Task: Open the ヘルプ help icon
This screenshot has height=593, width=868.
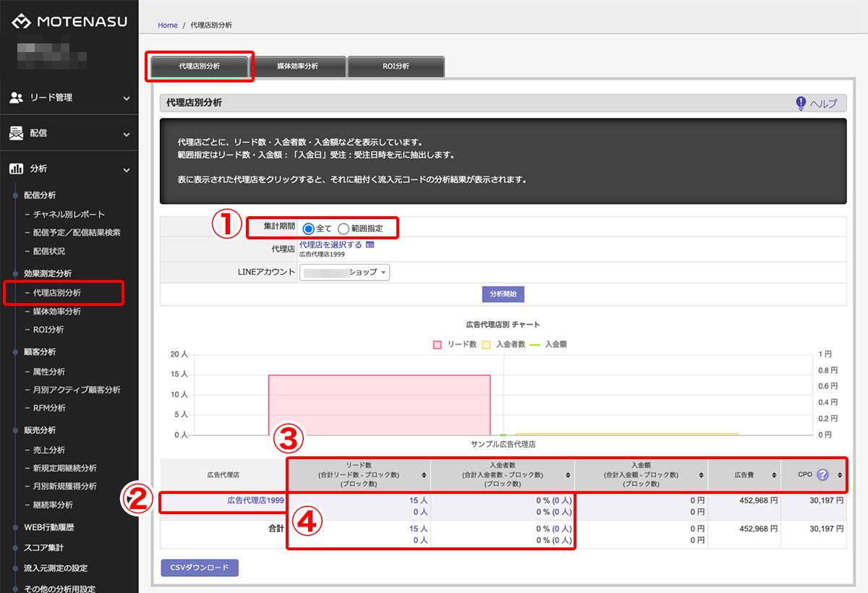Action: pos(801,103)
